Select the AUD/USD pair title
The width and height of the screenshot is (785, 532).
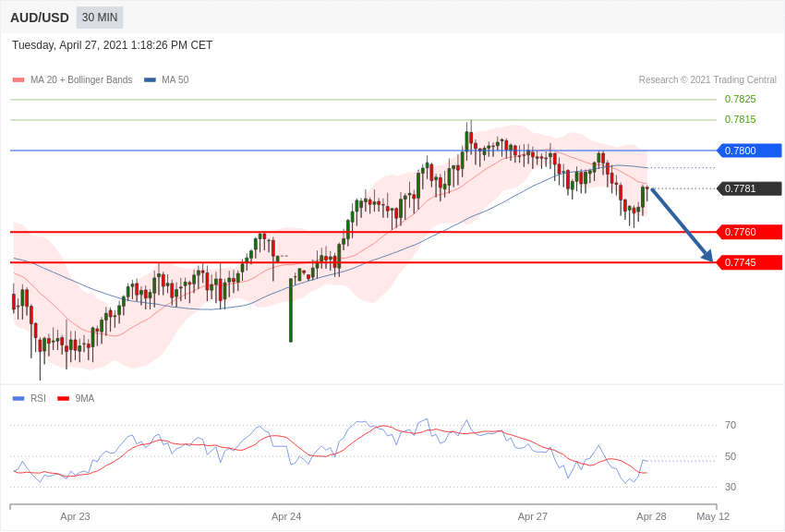[x=40, y=18]
